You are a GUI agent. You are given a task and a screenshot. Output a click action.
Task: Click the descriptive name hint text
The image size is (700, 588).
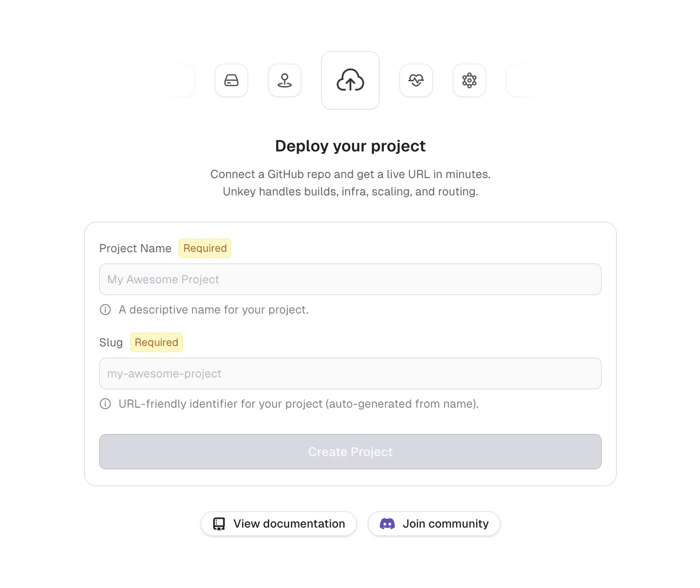[x=213, y=310]
